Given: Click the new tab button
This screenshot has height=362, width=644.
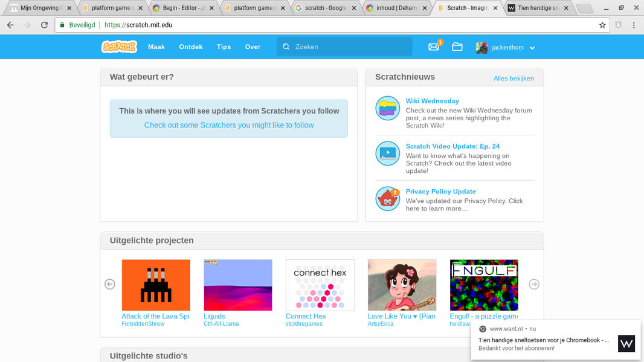Looking at the screenshot, I should tap(584, 8).
